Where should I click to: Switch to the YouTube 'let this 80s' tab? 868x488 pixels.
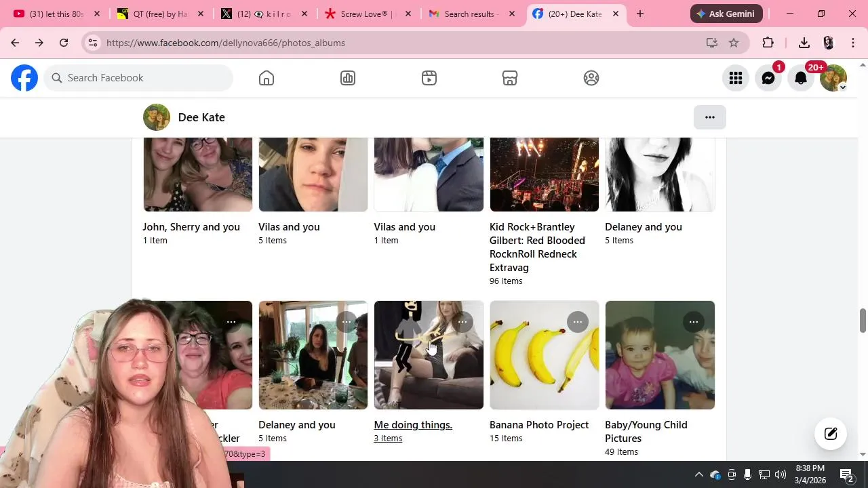coord(56,14)
